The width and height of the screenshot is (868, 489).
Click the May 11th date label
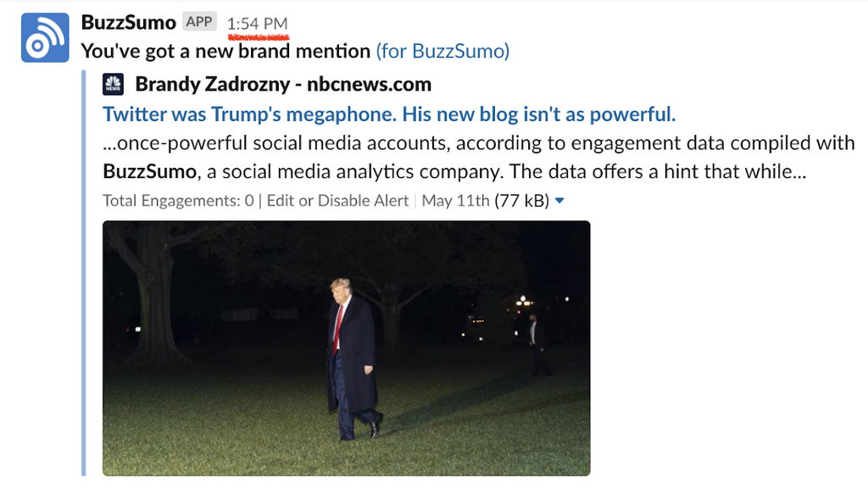click(x=455, y=201)
